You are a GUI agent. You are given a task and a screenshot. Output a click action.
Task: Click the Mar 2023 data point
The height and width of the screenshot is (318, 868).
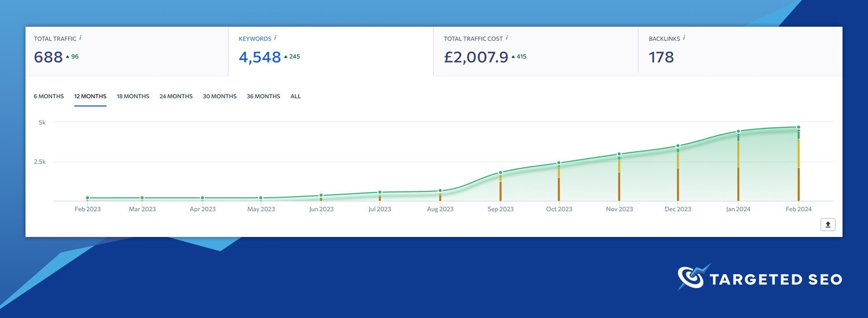[x=142, y=198]
